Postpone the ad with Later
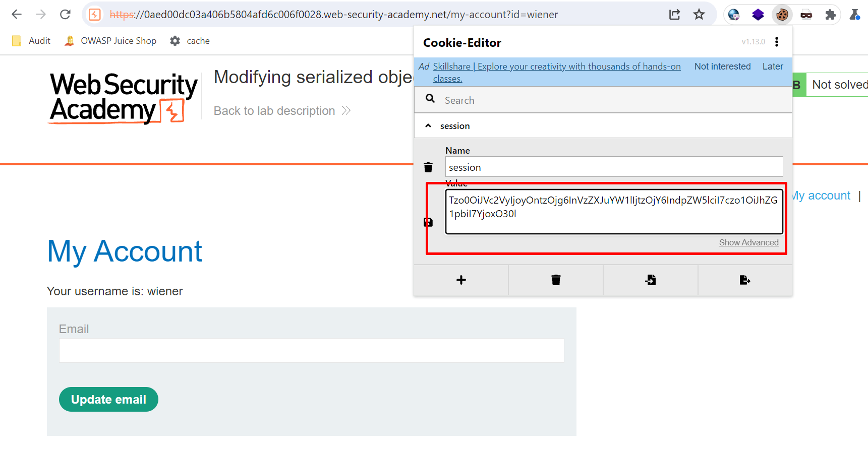 pos(773,67)
